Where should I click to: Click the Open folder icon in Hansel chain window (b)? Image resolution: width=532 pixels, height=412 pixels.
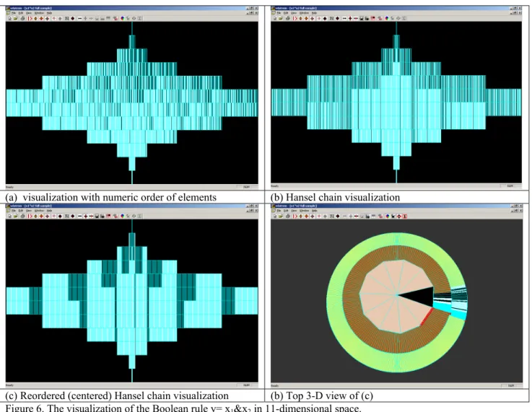coord(281,18)
